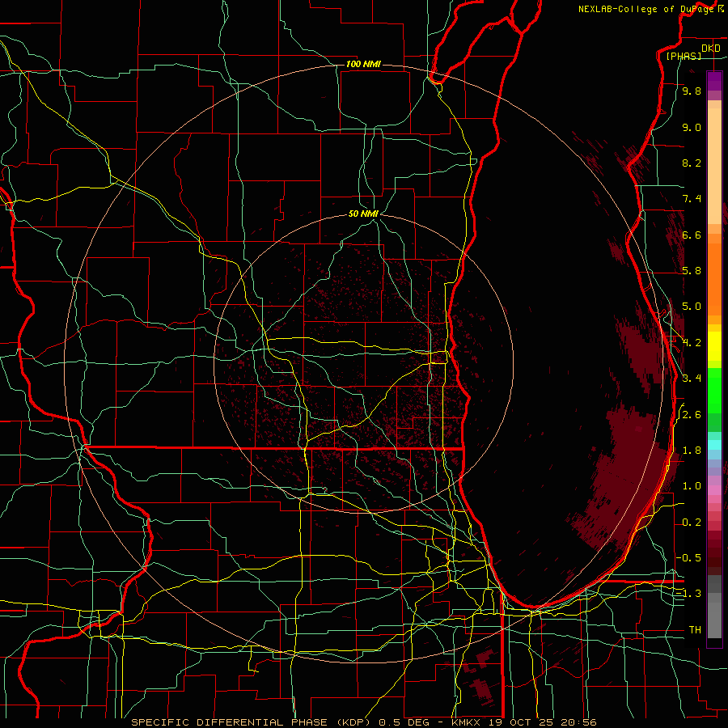Pick the bright yellow color bar segment

714,346
